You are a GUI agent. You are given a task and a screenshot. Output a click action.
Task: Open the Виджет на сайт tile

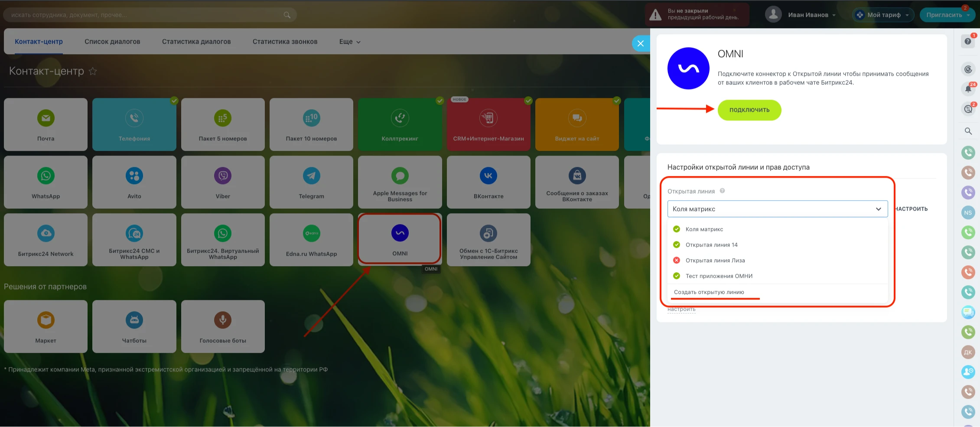point(577,124)
